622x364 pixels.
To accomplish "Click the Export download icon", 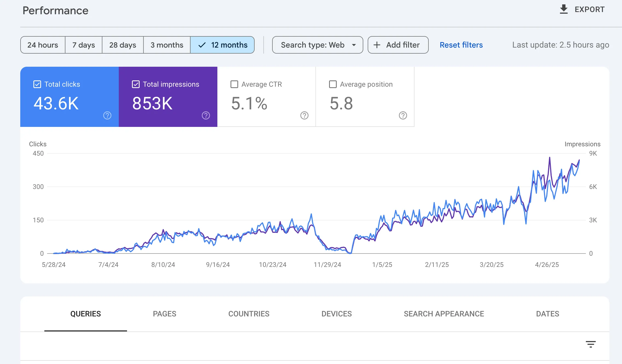I will [564, 9].
